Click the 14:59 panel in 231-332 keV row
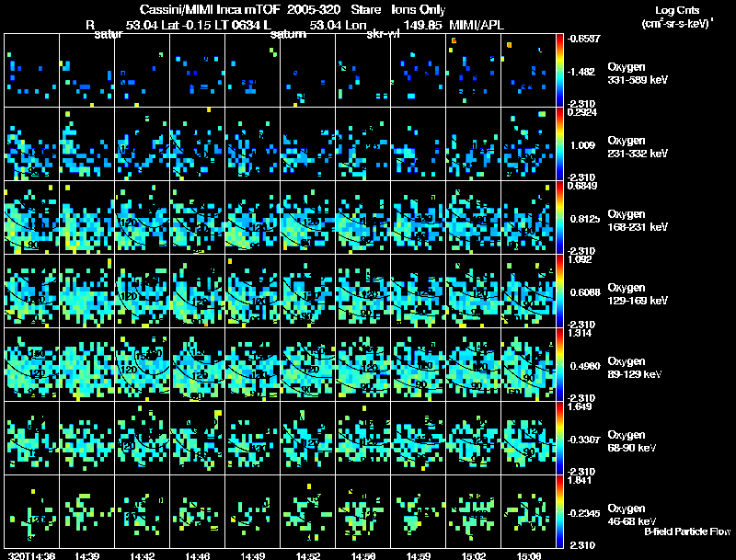This screenshot has width=736, height=560. 418,143
